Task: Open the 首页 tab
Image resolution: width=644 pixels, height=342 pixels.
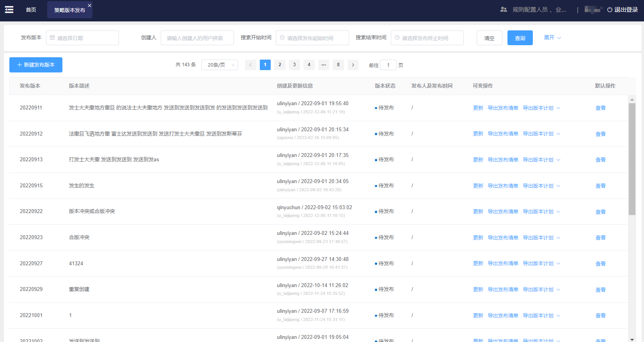Action: coord(31,10)
